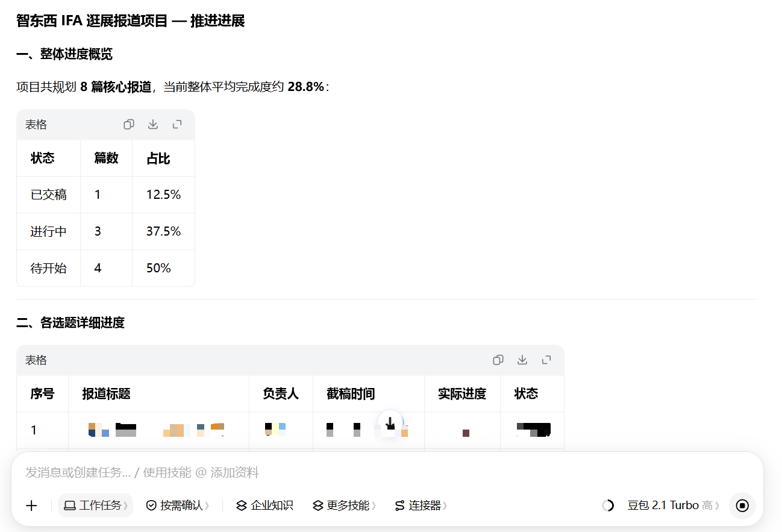Stop generating with the stop button
Screen dimensions: 782x532
tap(742, 505)
